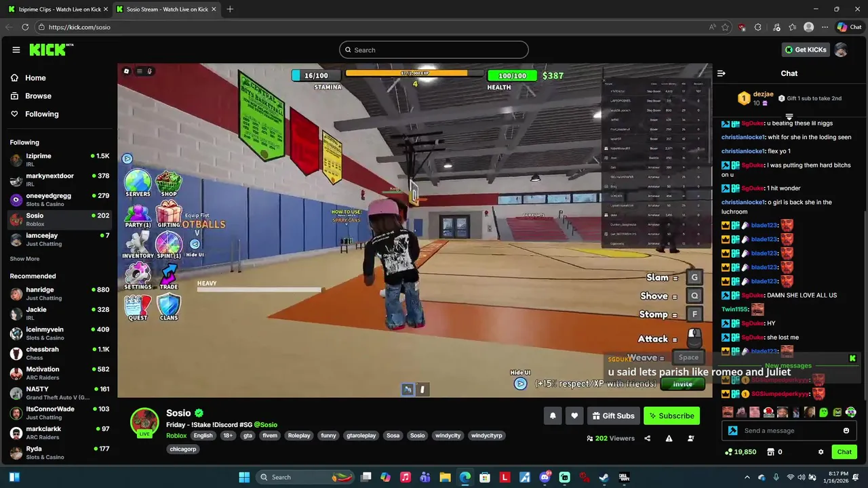
Task: Open Ryda recommended channel
Action: click(59, 453)
